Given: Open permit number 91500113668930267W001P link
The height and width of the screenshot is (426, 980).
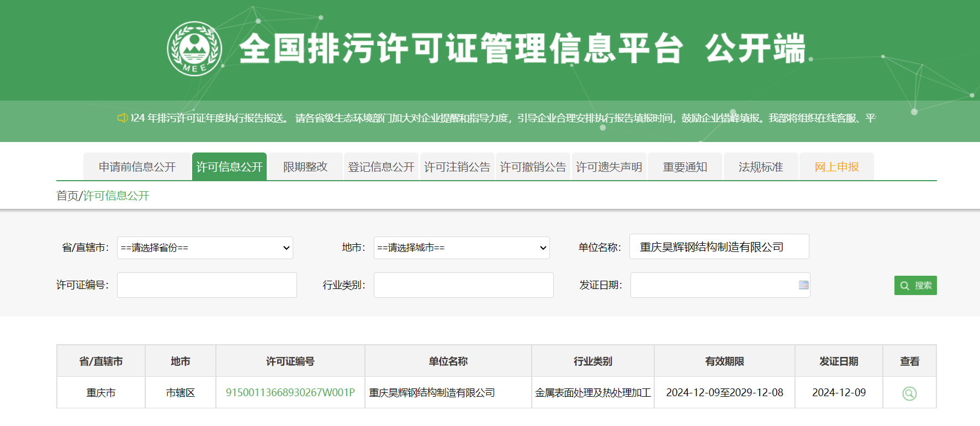Looking at the screenshot, I should tap(290, 392).
